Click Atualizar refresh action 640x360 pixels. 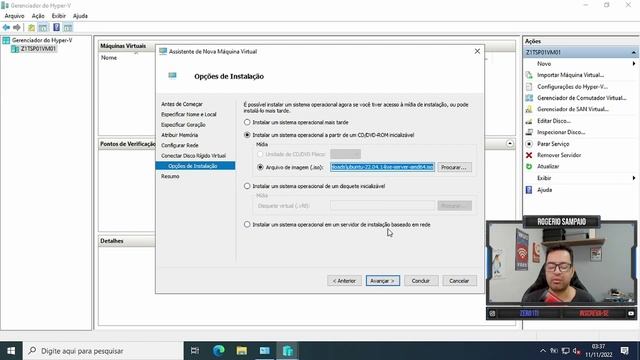pos(548,167)
